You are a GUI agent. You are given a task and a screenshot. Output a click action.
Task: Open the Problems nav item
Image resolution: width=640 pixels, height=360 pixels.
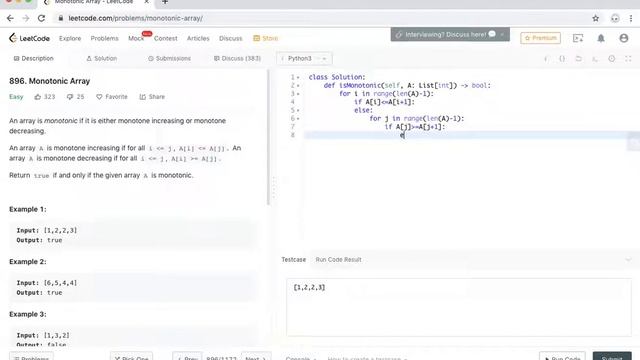pos(104,38)
